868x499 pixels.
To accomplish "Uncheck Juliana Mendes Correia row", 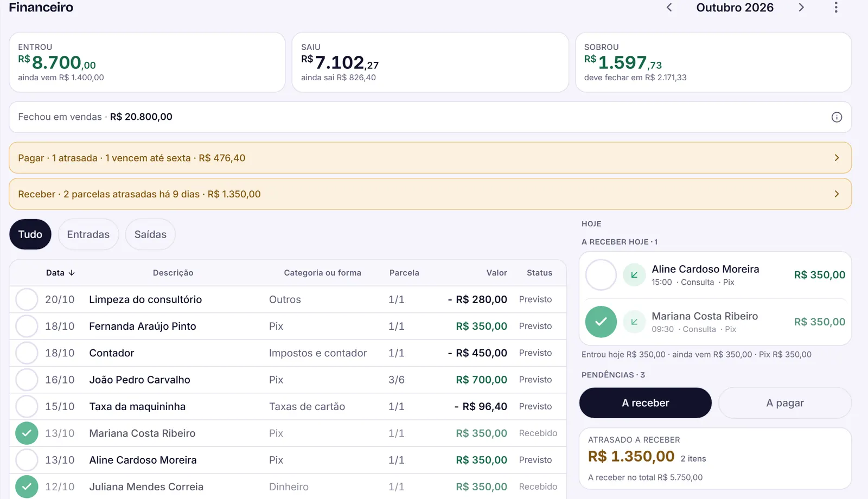I will point(27,487).
